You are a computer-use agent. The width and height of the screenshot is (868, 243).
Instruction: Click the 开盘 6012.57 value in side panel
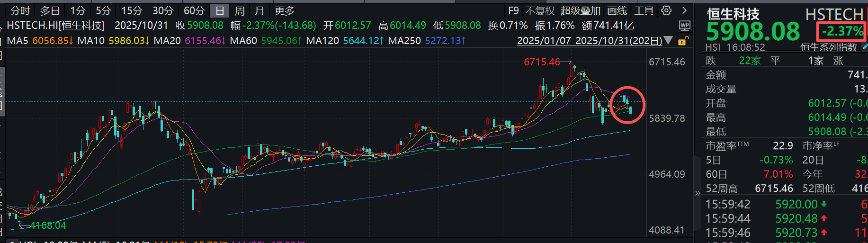pos(827,103)
